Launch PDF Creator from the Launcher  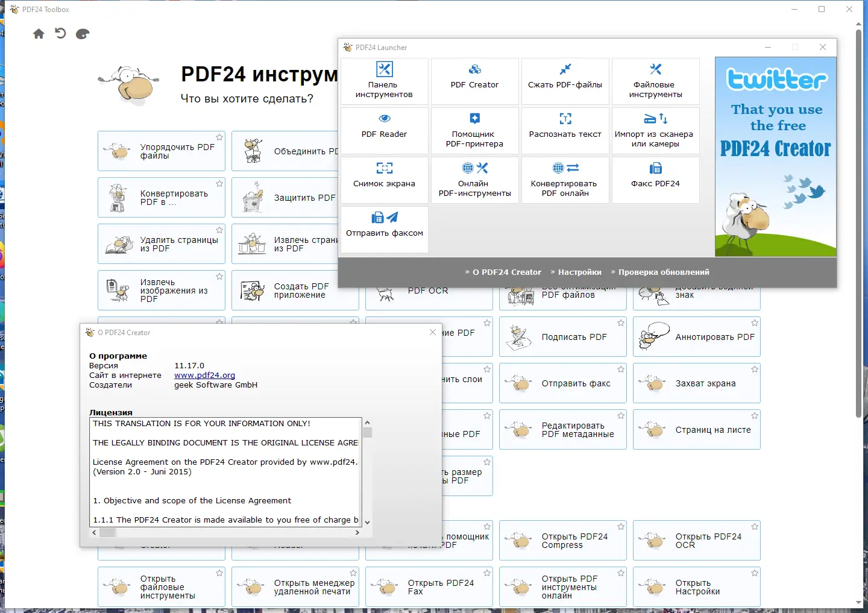(475, 81)
